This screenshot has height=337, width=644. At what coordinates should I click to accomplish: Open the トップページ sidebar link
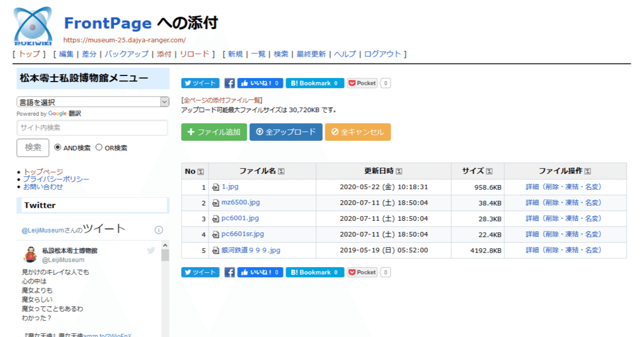click(43, 172)
